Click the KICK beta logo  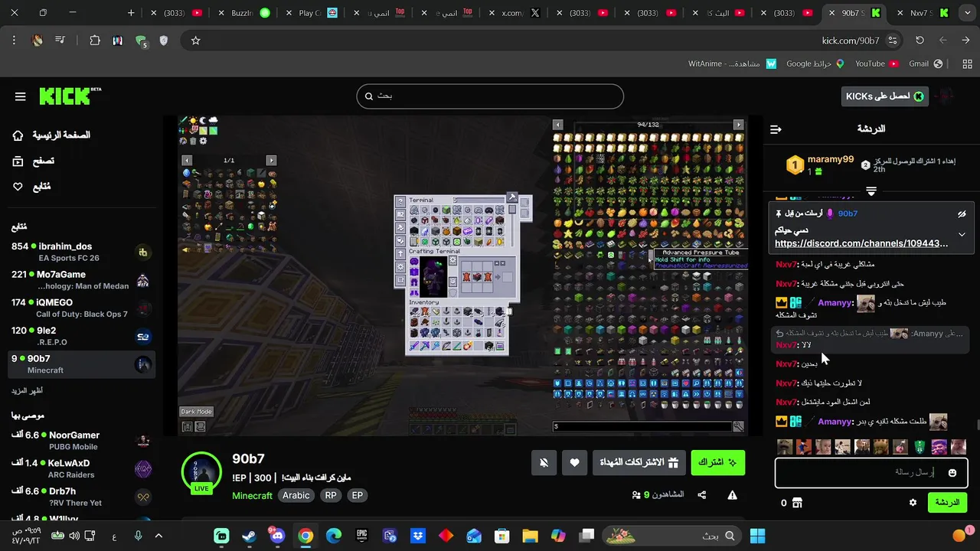point(70,96)
